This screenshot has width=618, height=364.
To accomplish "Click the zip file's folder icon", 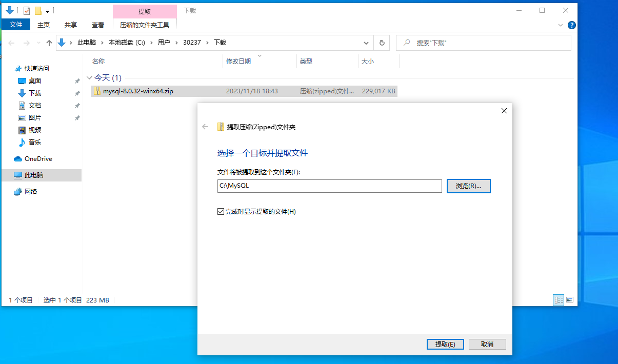I will coord(97,91).
